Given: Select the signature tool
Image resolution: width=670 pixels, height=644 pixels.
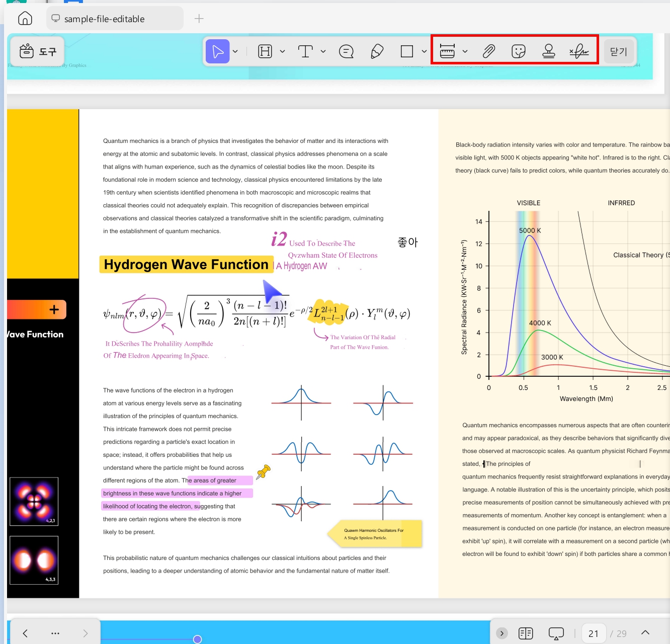Looking at the screenshot, I should click(x=579, y=51).
